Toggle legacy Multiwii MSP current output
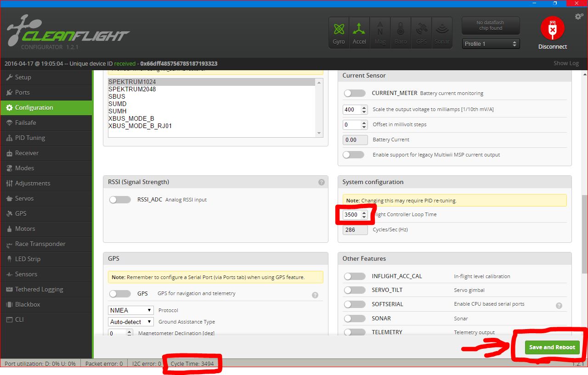588x375 pixels. coord(354,155)
